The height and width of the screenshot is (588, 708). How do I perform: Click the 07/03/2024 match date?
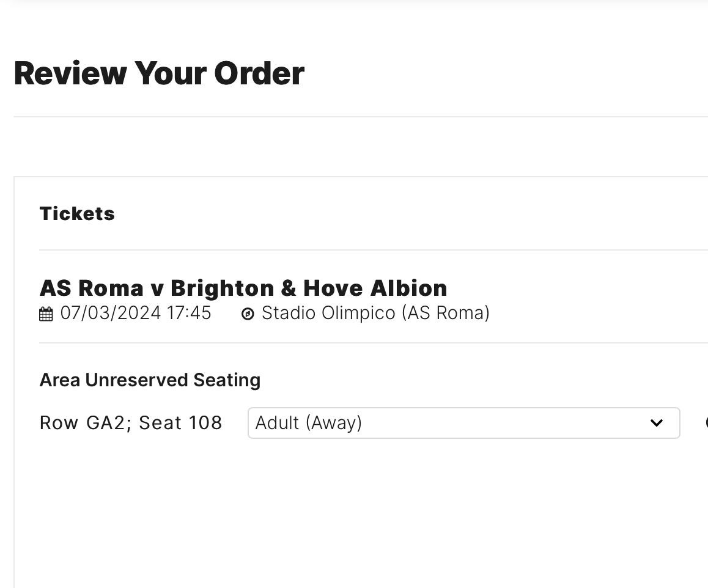pyautogui.click(x=111, y=313)
